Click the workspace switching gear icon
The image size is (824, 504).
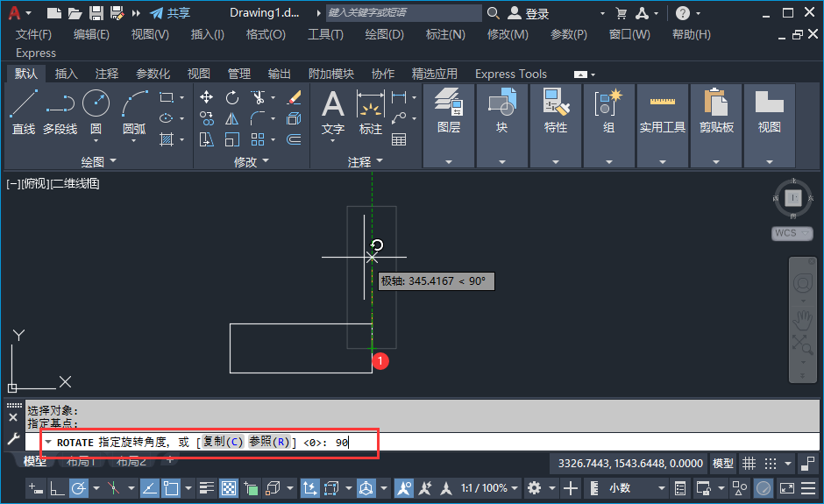coord(535,488)
